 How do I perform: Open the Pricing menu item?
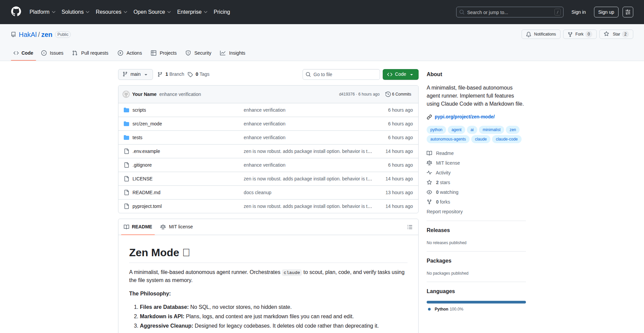coord(222,12)
